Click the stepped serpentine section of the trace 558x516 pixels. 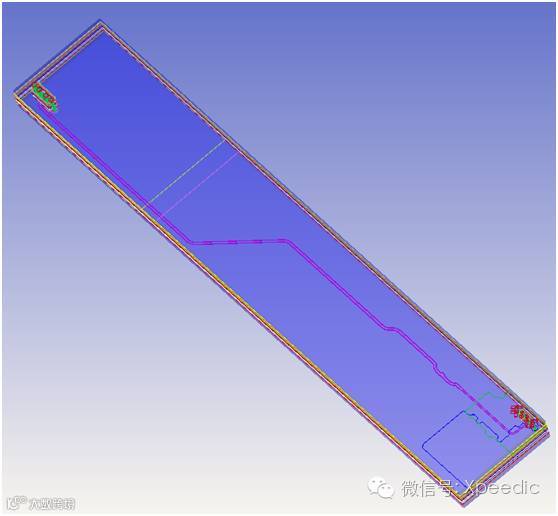(446, 374)
